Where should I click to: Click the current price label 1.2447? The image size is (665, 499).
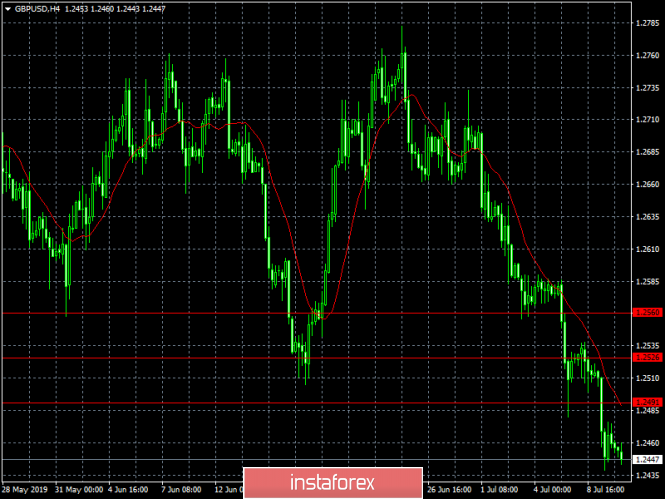click(647, 460)
